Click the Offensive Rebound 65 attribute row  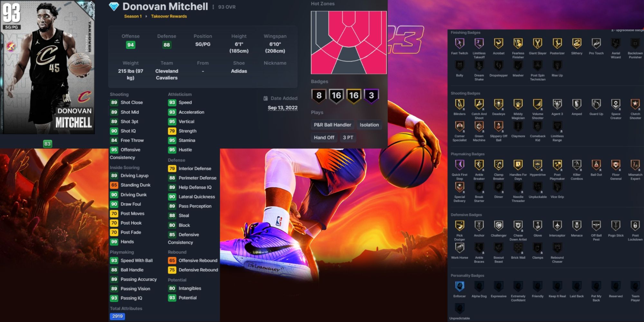[x=193, y=260]
